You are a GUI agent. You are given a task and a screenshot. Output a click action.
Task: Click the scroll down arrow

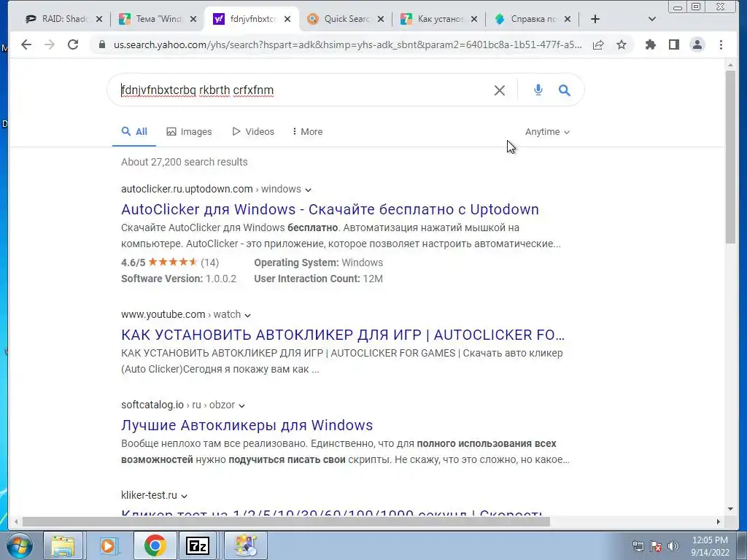(x=730, y=509)
